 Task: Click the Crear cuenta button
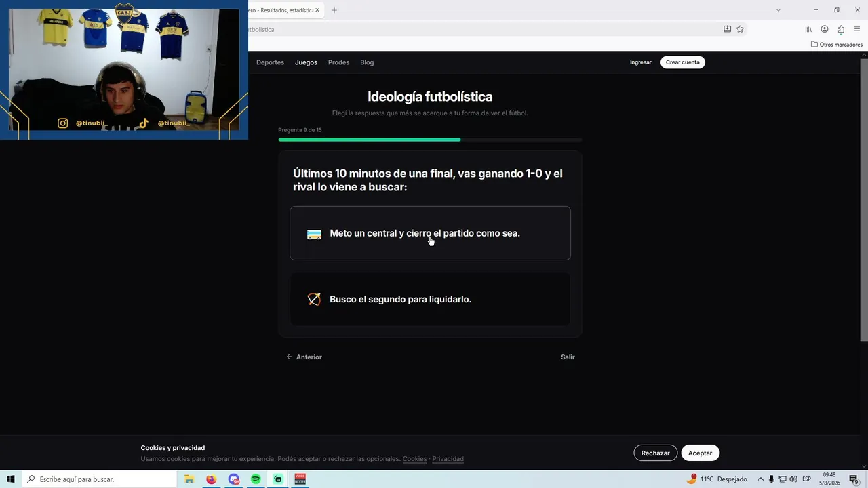[x=682, y=62]
